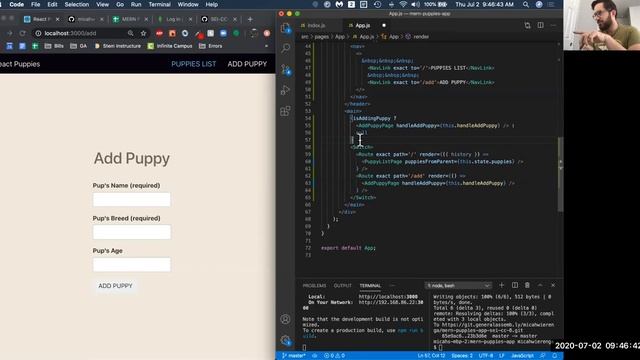Open the Explorer view in VS Code activity bar

[x=285, y=28]
